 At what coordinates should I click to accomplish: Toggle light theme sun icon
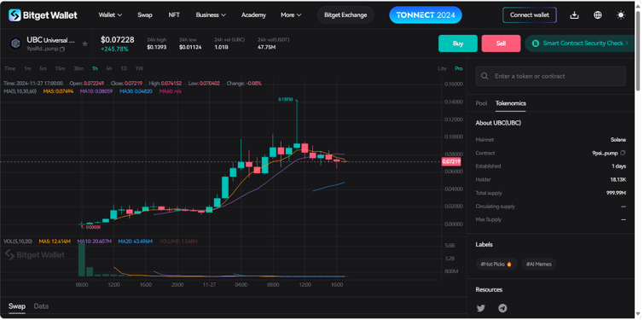click(x=621, y=15)
